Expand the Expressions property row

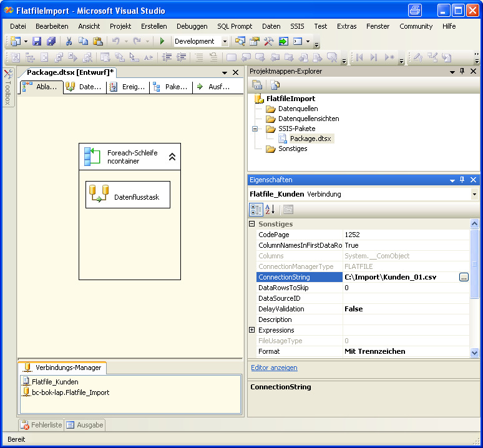tap(251, 330)
